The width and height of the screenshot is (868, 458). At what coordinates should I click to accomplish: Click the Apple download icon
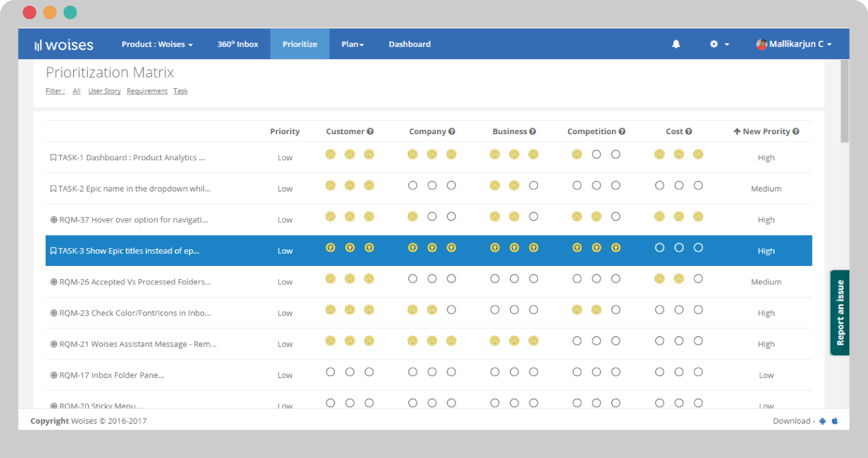835,420
